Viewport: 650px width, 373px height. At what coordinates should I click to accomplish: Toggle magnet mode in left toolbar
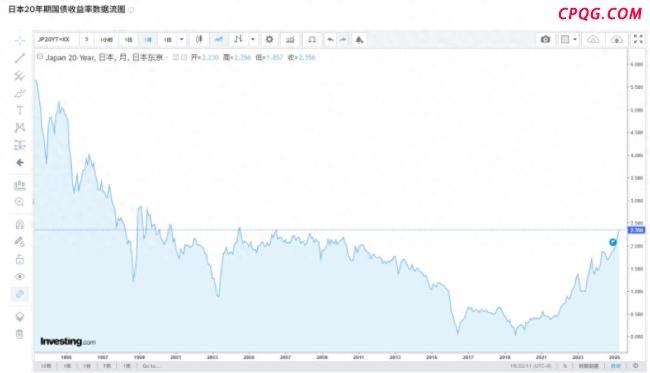pyautogui.click(x=19, y=225)
